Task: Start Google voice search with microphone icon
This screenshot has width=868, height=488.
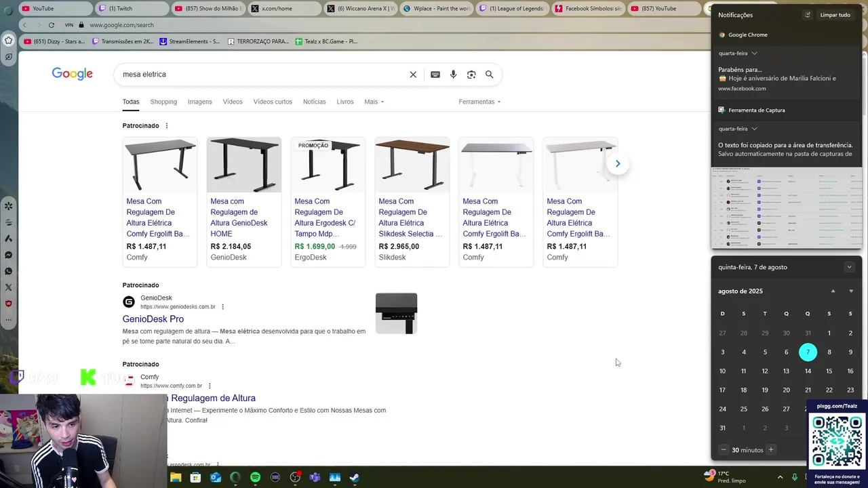Action: pyautogui.click(x=453, y=75)
